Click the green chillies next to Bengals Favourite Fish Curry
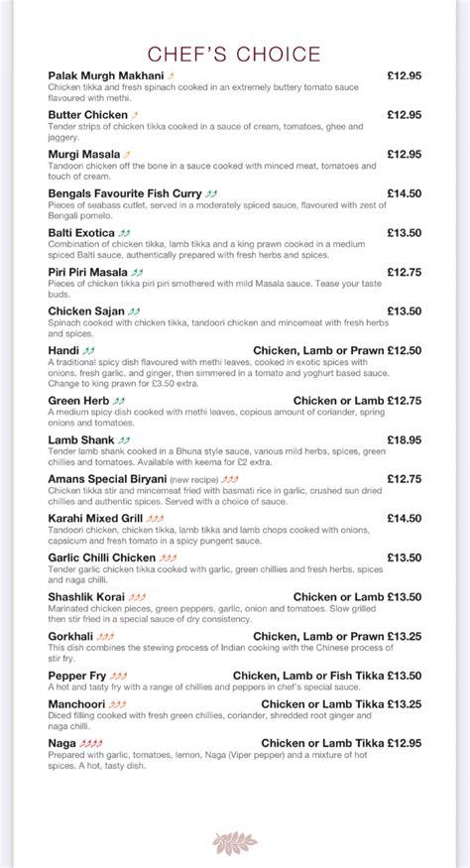This screenshot has width=470, height=868. click(211, 193)
